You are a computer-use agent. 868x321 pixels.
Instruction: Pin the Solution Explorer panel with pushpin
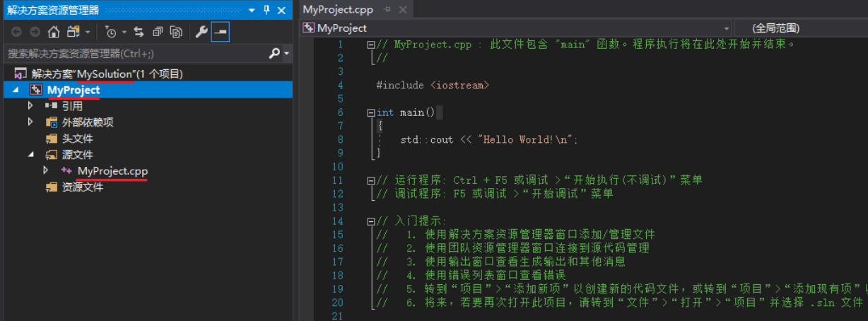[266, 10]
